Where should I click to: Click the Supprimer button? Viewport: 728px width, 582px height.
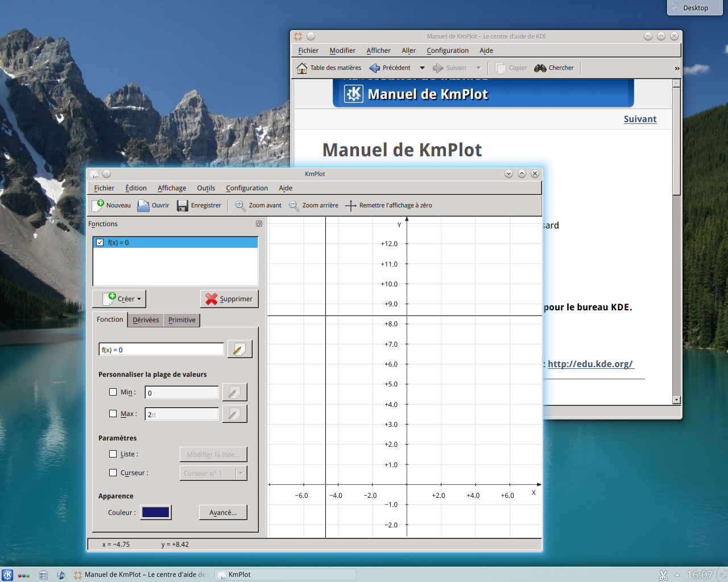click(229, 298)
